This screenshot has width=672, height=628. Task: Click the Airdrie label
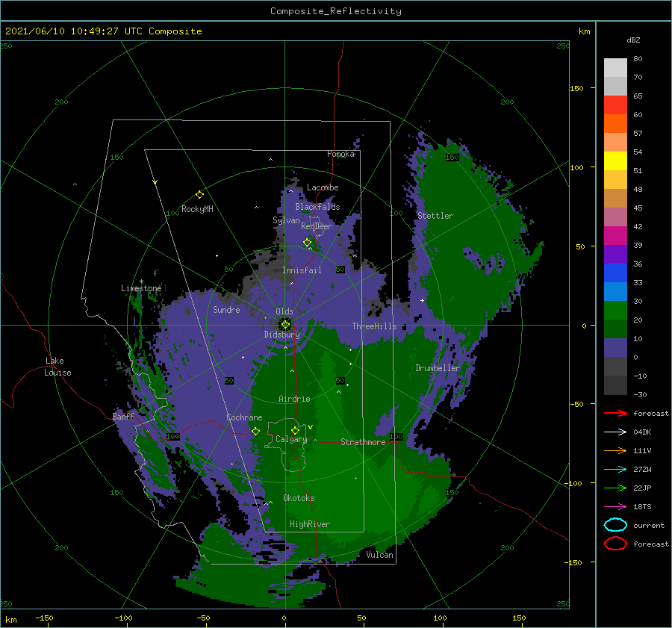coord(294,399)
